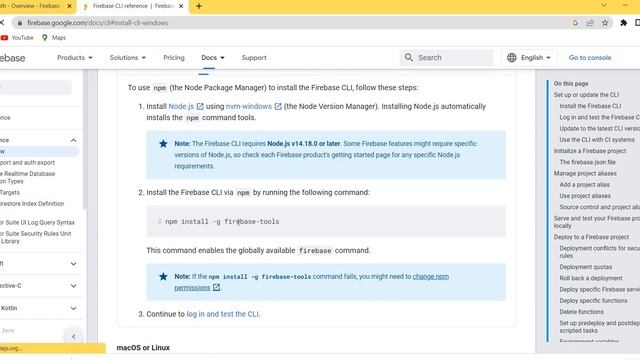This screenshot has height=360, width=640.
Task: Open the change npm permissions link
Action: click(431, 276)
